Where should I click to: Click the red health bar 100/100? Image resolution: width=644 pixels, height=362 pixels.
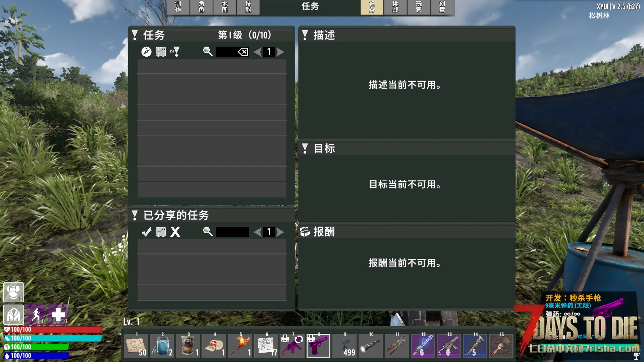point(53,329)
